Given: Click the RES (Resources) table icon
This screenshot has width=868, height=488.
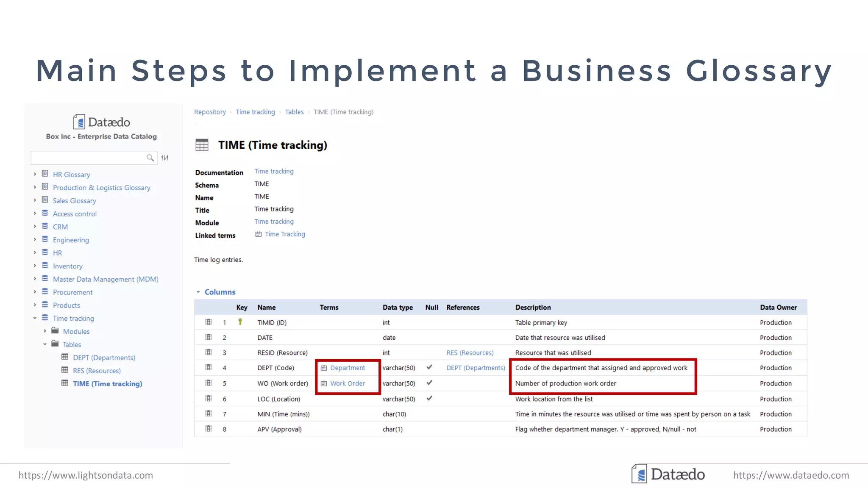Looking at the screenshot, I should 65,370.
